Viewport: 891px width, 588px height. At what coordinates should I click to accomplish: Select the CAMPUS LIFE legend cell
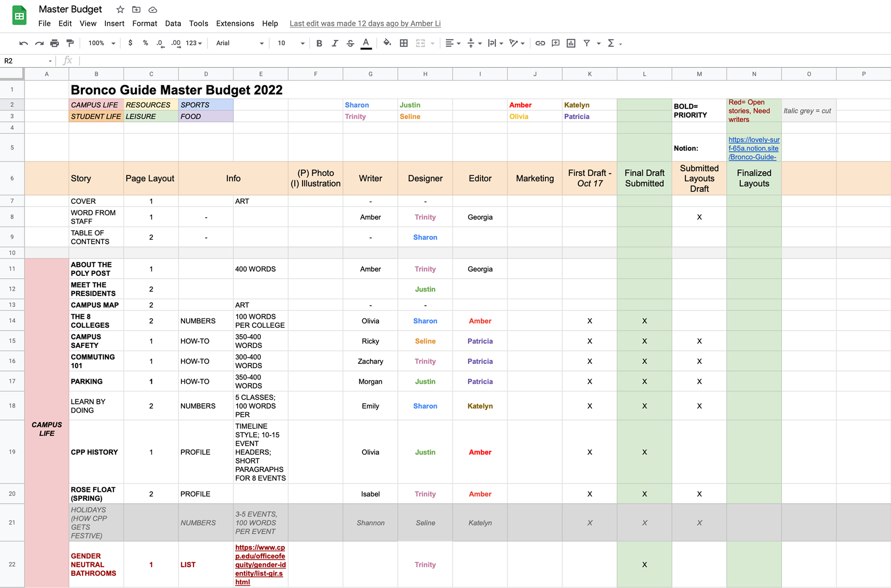point(96,105)
